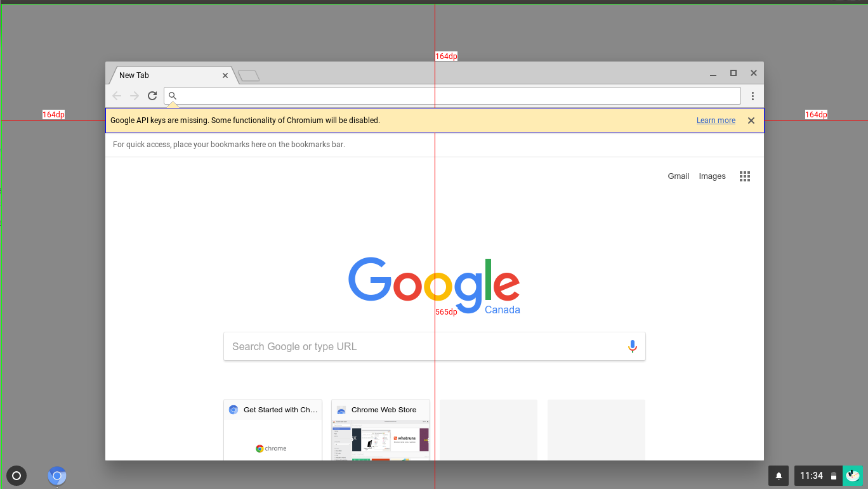Close the New Tab tab
The width and height of the screenshot is (868, 489).
point(225,75)
